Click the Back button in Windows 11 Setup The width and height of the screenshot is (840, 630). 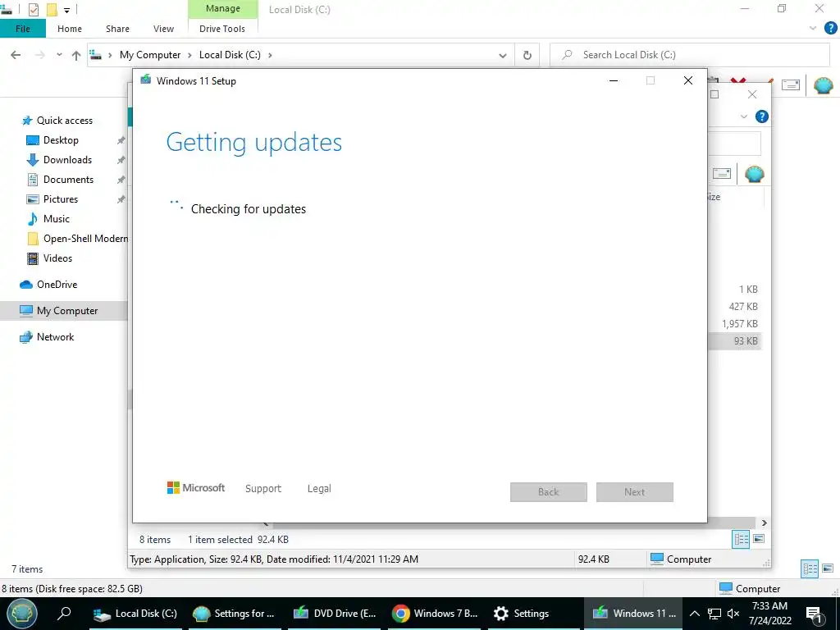point(549,492)
